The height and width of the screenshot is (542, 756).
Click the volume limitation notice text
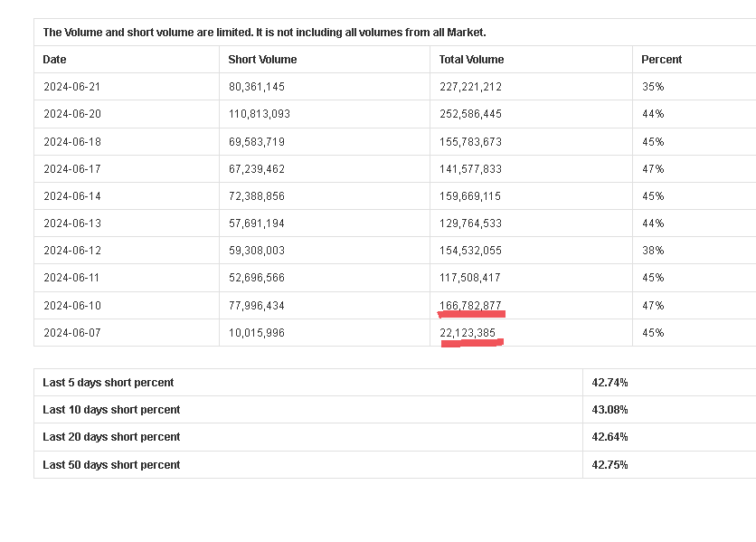click(x=264, y=33)
